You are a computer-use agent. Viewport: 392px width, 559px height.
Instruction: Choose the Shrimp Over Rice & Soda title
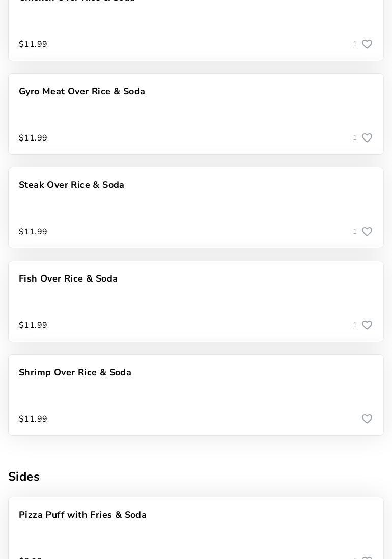point(75,373)
